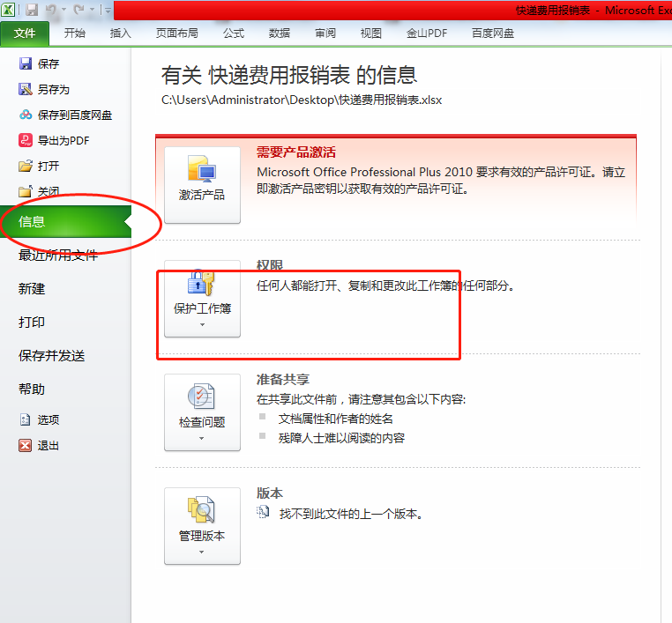The height and width of the screenshot is (623, 672).
Task: Click the Undo arrow in quick access toolbar
Action: (x=51, y=10)
